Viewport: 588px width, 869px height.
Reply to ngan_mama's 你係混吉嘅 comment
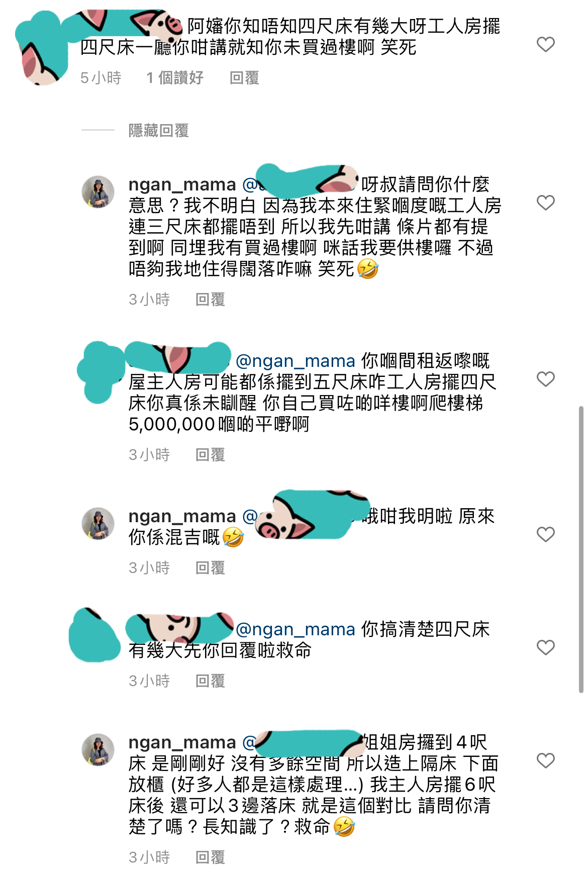(210, 568)
